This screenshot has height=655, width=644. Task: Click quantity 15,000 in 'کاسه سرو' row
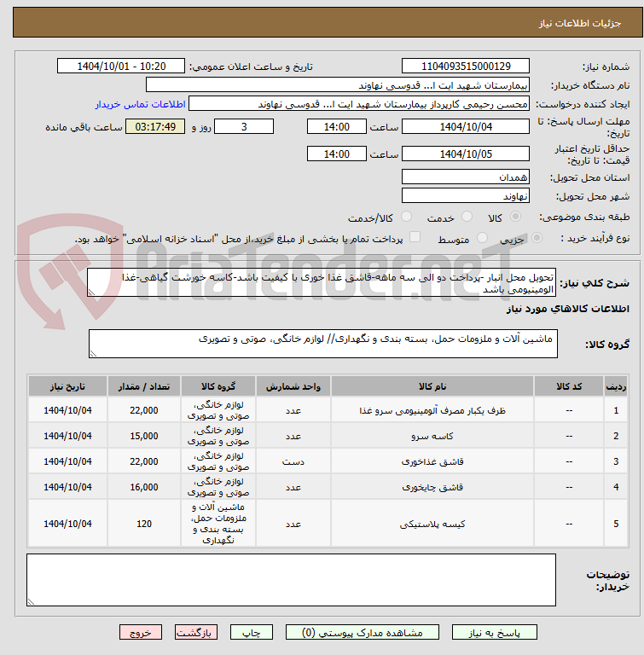click(x=144, y=436)
